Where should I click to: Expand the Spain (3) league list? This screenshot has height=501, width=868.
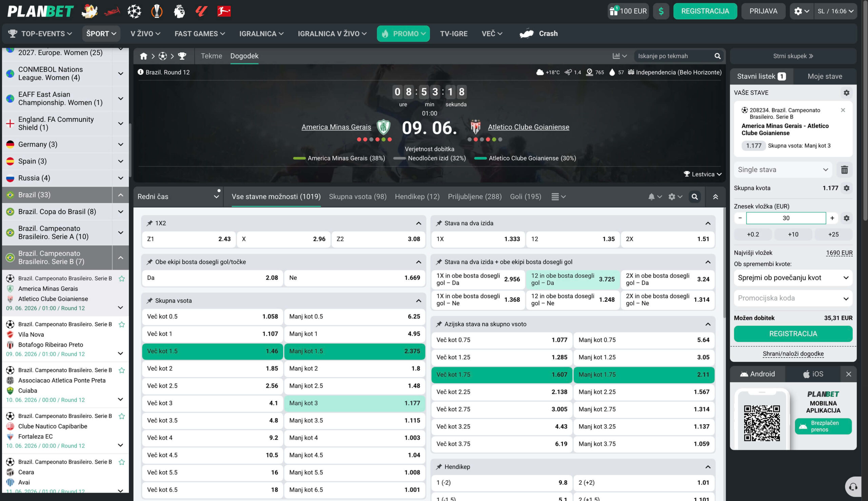(x=121, y=161)
